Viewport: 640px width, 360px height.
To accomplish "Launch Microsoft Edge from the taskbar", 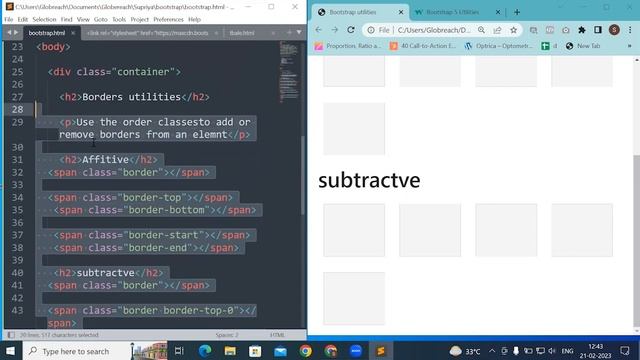I will 205,351.
